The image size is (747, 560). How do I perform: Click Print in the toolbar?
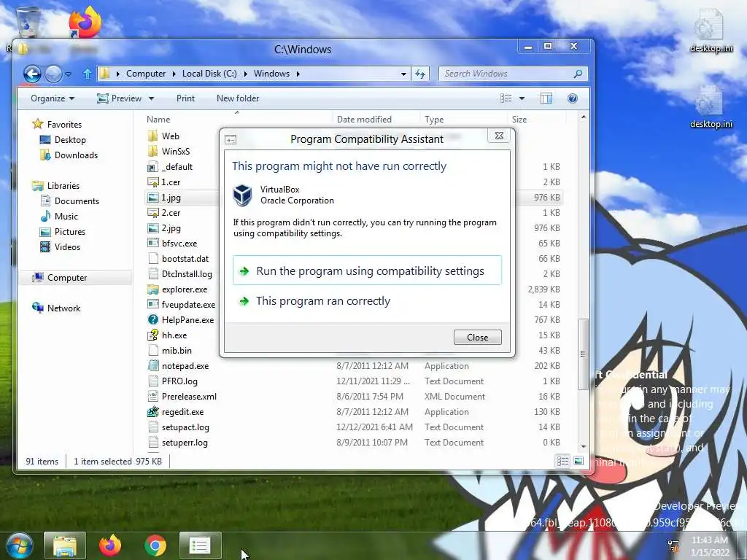(x=185, y=98)
